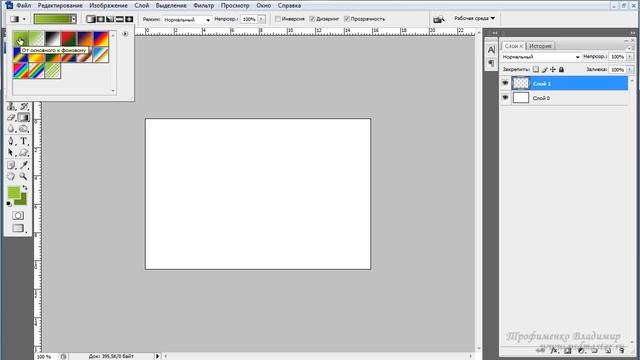Choose black-to-white gradient preset

[x=53, y=39]
